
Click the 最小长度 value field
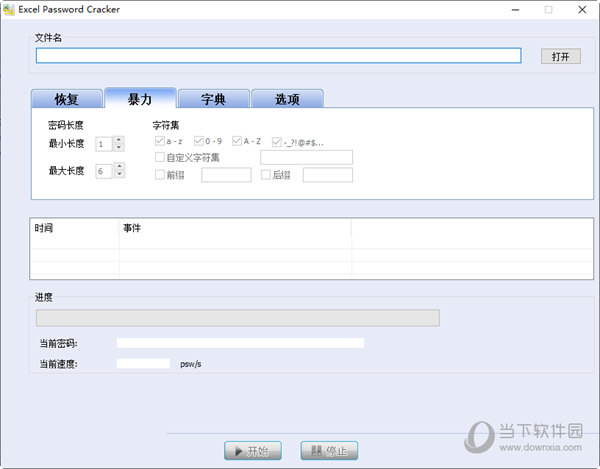104,144
